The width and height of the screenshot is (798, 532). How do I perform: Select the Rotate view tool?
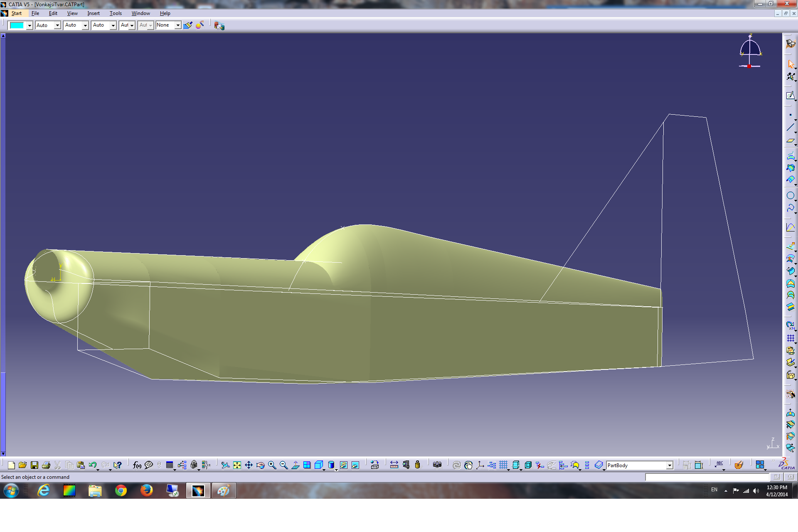click(261, 465)
